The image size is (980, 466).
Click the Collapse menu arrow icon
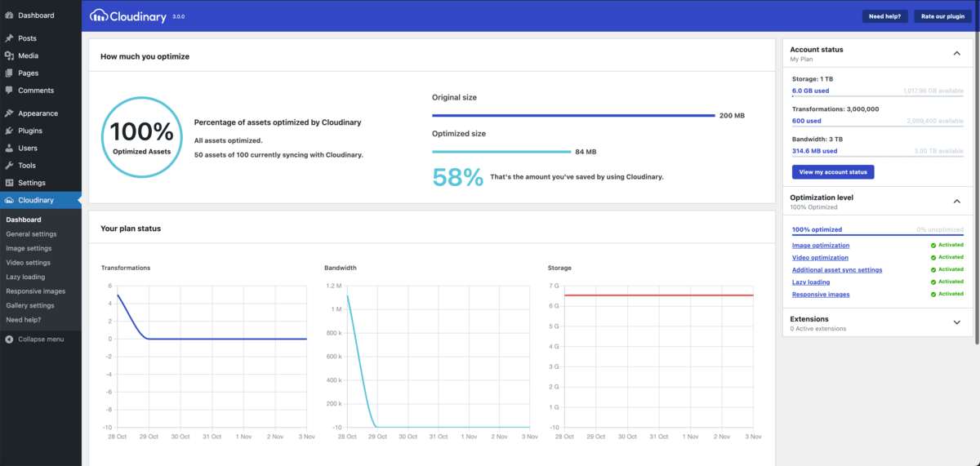[9, 339]
